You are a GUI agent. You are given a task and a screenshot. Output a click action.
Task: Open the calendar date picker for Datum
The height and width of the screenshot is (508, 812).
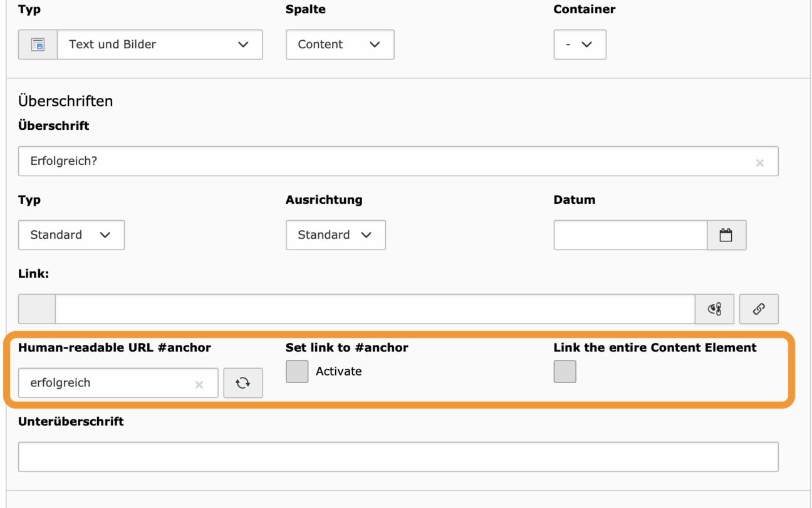pos(726,235)
